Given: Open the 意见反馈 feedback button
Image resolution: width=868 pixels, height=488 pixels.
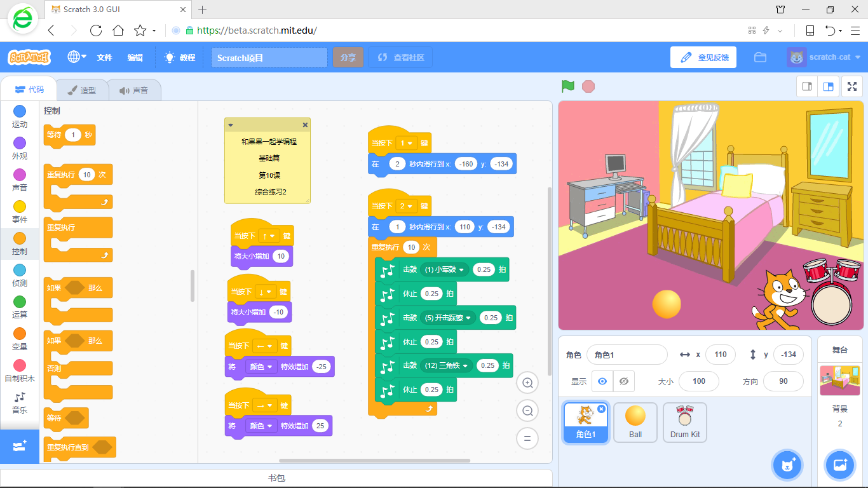Looking at the screenshot, I should [703, 57].
